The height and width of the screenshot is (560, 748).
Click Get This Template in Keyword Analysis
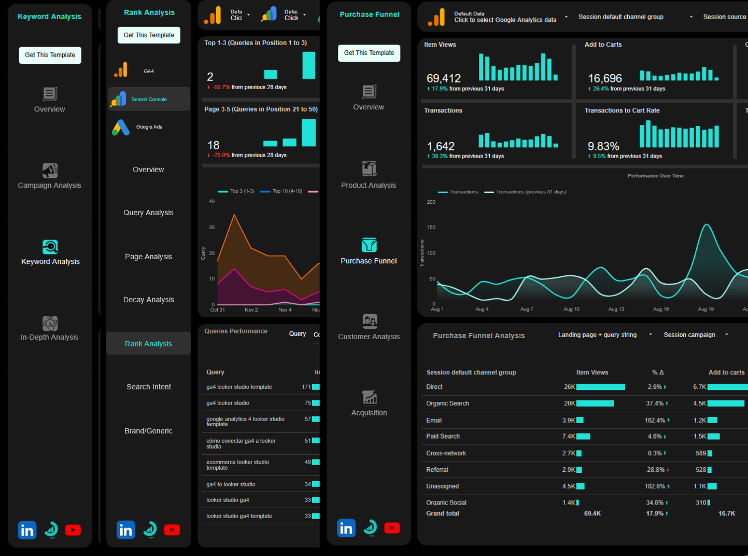(50, 55)
